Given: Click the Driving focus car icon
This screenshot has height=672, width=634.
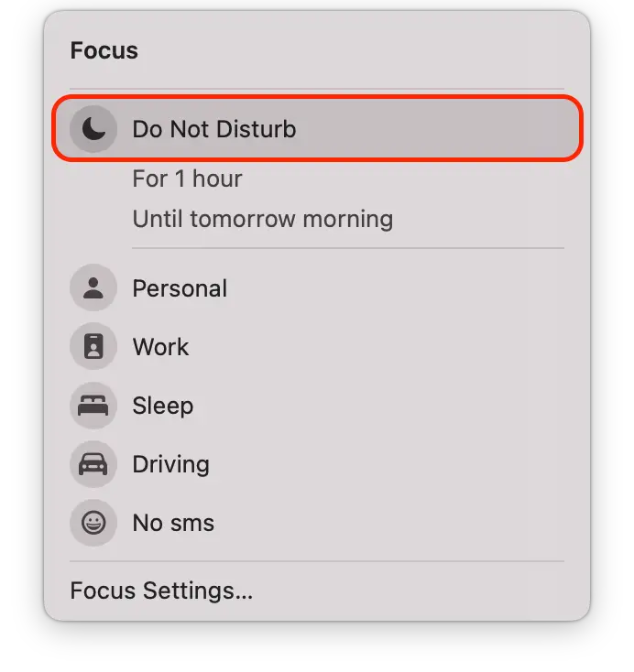Looking at the screenshot, I should click(x=93, y=464).
